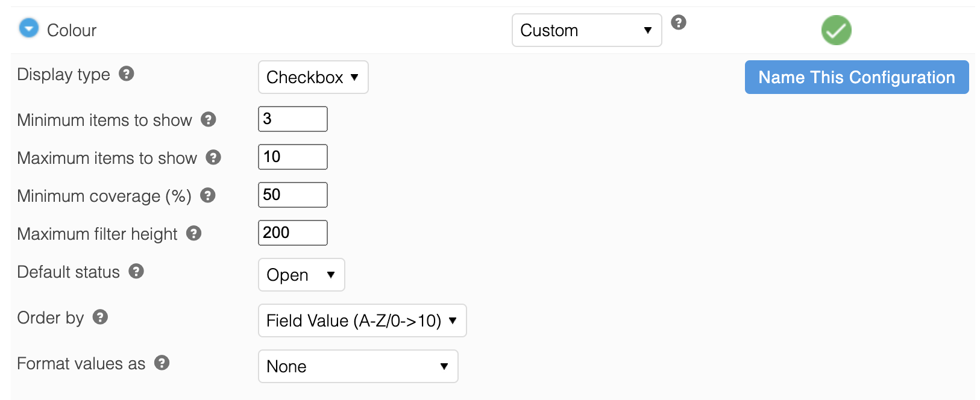This screenshot has width=980, height=400.
Task: Click the Maximum filter height field
Action: (293, 233)
